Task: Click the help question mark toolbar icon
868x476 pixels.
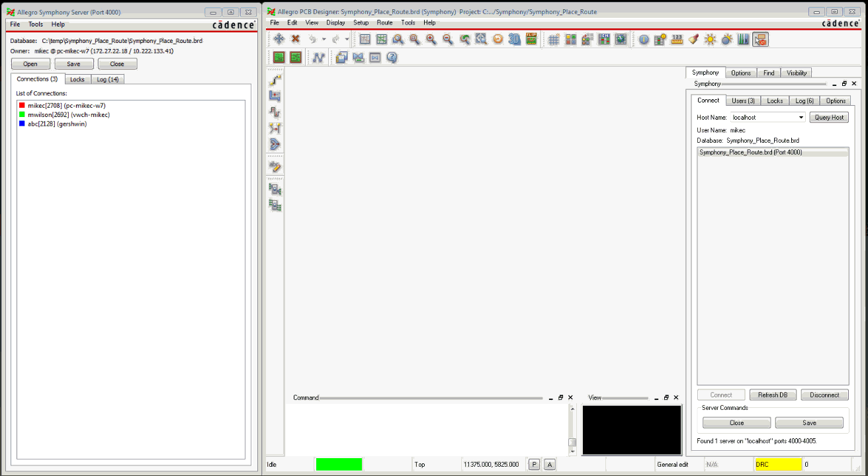Action: click(392, 58)
